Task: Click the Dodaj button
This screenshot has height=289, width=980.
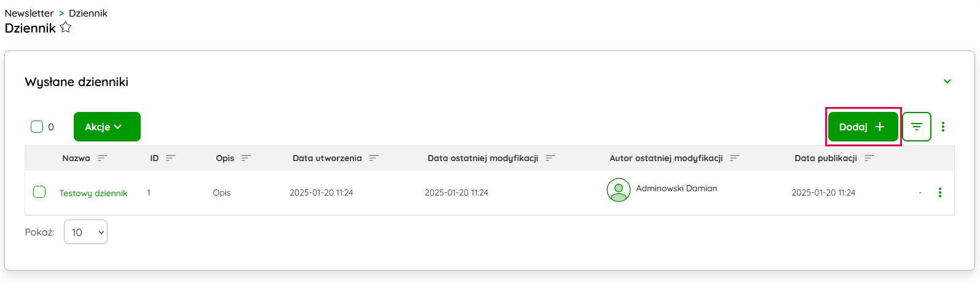Action: click(863, 127)
